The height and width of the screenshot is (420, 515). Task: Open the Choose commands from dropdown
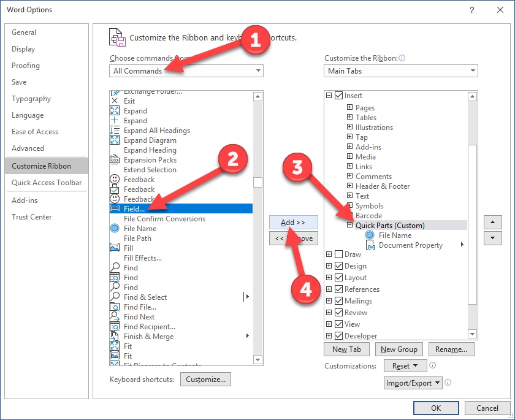pos(186,71)
